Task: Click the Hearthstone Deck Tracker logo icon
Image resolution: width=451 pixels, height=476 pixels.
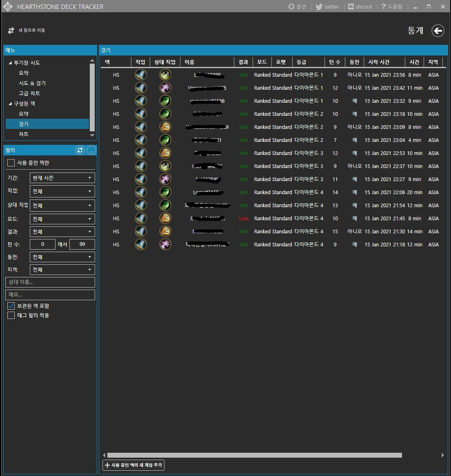Action: pos(8,7)
